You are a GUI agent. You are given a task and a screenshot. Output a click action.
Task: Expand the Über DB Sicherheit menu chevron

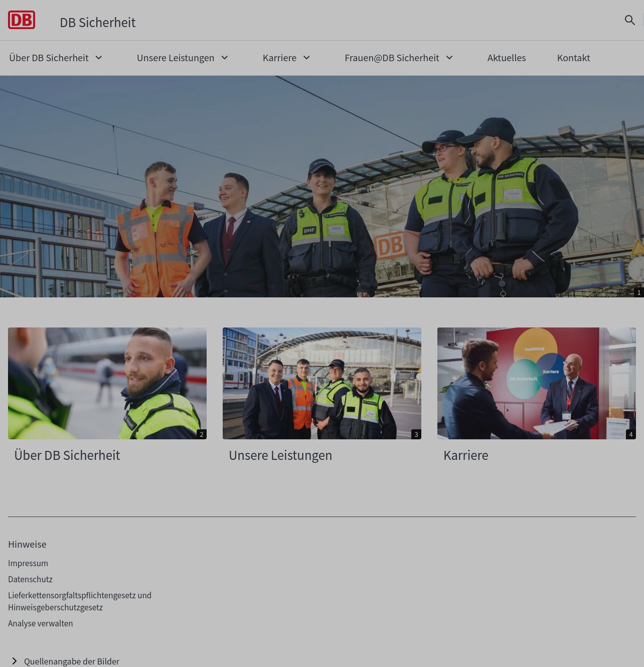(x=99, y=58)
